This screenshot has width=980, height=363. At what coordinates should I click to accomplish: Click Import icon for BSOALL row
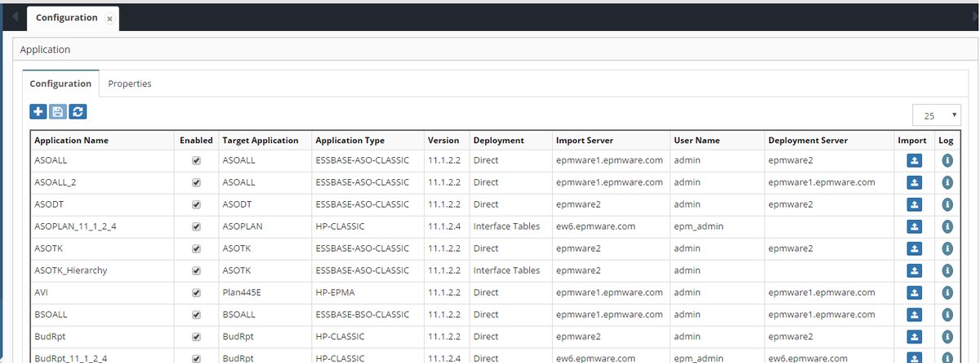coord(915,315)
